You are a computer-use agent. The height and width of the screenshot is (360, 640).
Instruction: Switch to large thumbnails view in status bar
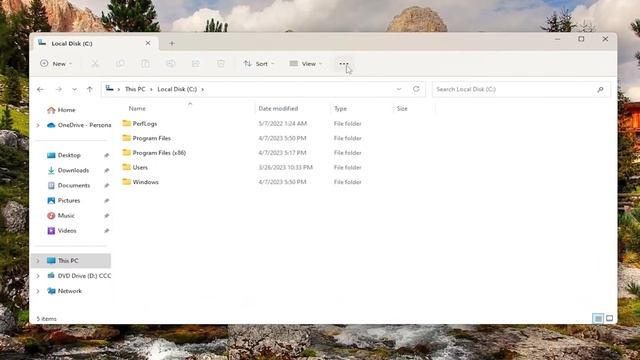609,318
